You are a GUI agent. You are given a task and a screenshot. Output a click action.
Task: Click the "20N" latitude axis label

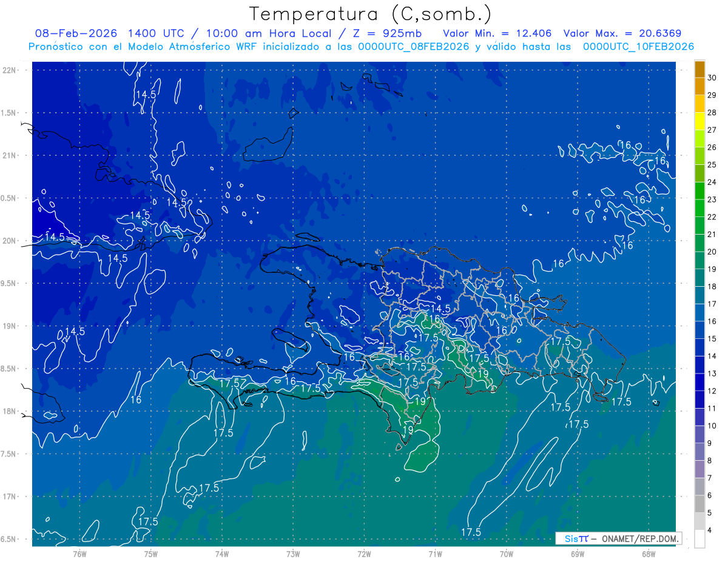pyautogui.click(x=9, y=241)
